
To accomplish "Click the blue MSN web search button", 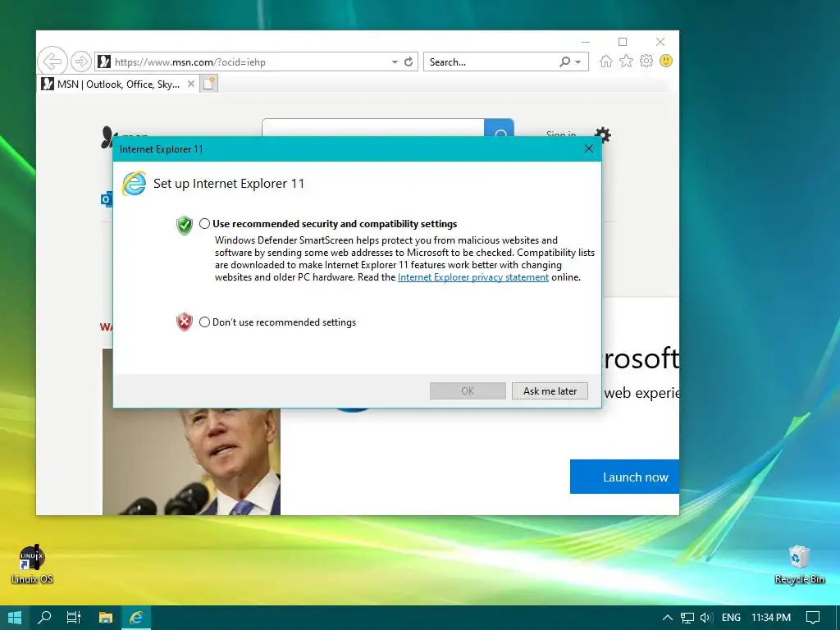I will [500, 127].
